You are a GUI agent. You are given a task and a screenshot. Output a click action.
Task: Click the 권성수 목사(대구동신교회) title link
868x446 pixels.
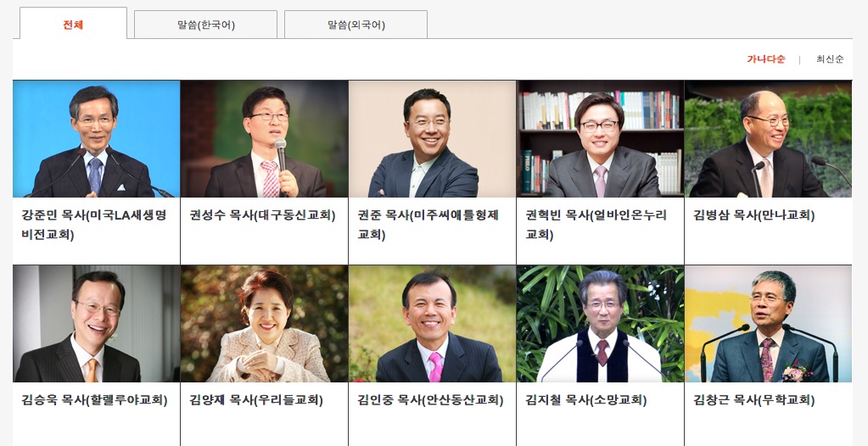click(x=262, y=215)
